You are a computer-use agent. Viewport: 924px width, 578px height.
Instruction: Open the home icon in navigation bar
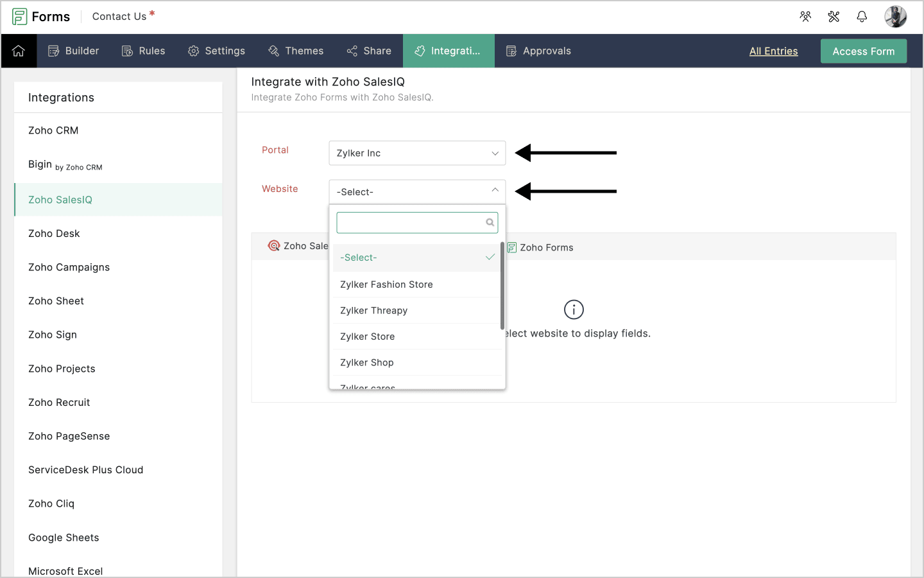pyautogui.click(x=19, y=51)
